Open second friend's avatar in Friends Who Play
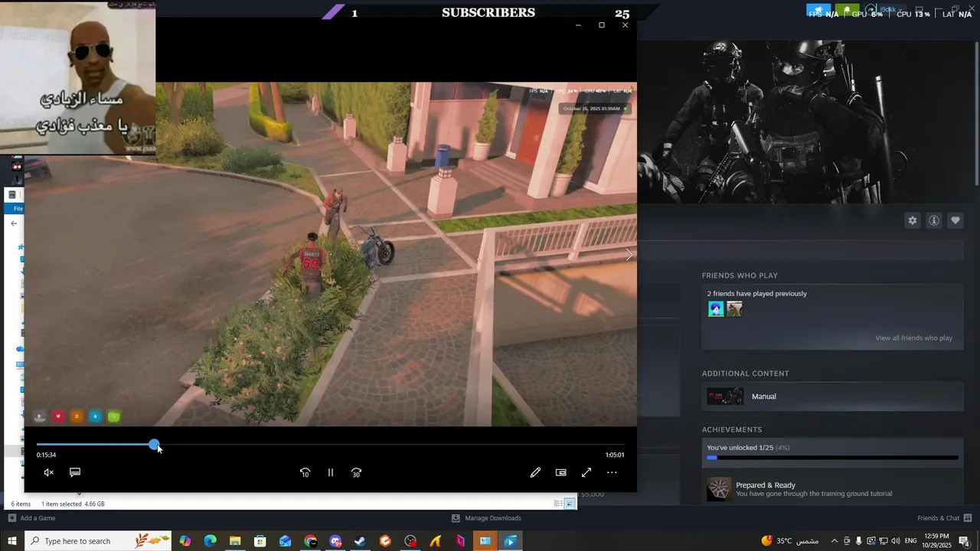 click(x=734, y=309)
